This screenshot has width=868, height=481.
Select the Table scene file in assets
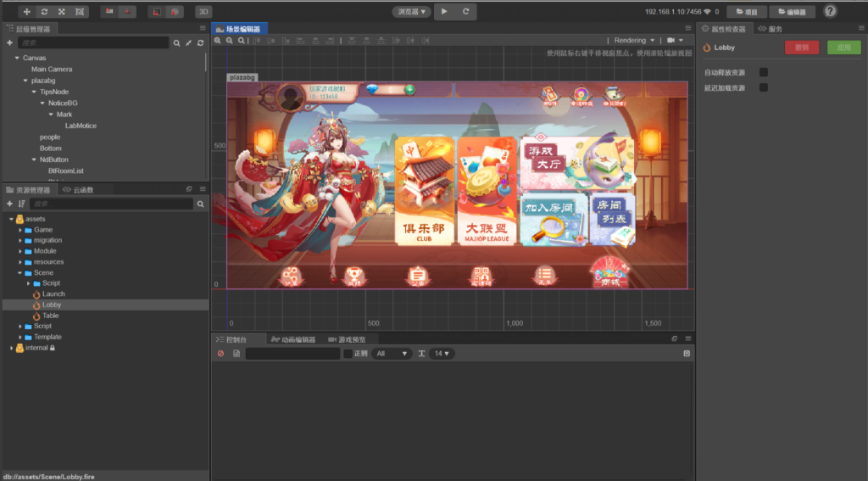50,316
